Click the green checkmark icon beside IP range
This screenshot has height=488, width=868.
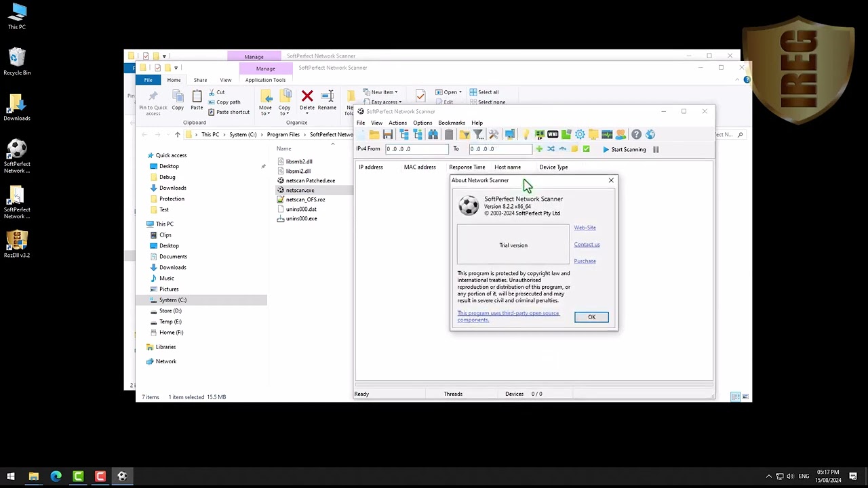pyautogui.click(x=587, y=149)
